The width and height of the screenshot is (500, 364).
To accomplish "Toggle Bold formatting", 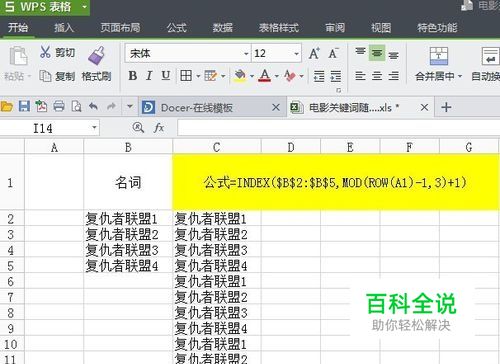I will coord(133,76).
